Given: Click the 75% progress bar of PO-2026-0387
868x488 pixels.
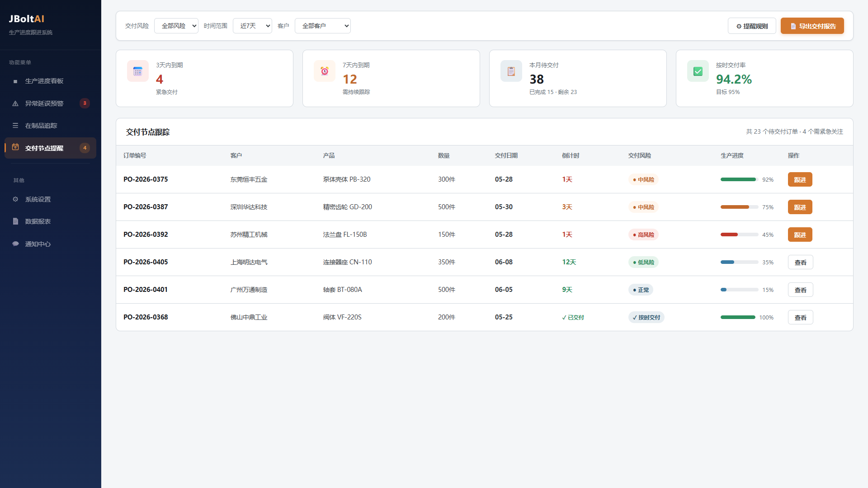Looking at the screenshot, I should pos(740,207).
